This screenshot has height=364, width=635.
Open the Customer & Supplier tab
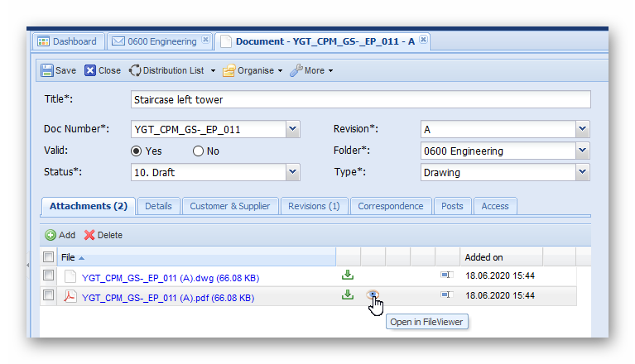click(x=230, y=206)
